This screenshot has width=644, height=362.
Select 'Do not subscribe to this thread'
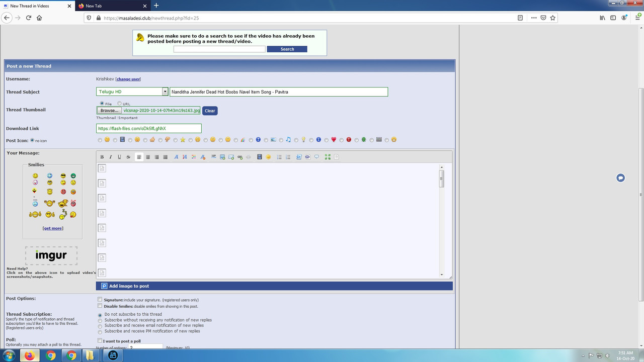(x=100, y=315)
